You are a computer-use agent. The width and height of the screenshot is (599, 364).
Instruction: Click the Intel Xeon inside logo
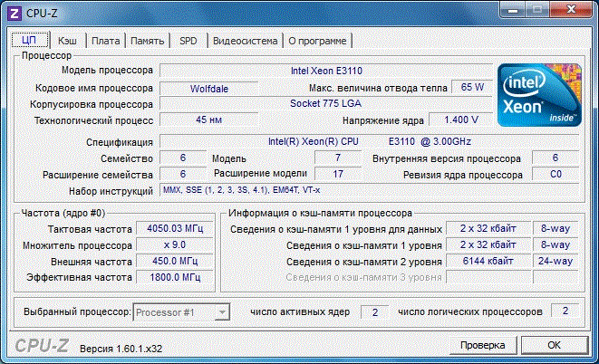click(539, 95)
